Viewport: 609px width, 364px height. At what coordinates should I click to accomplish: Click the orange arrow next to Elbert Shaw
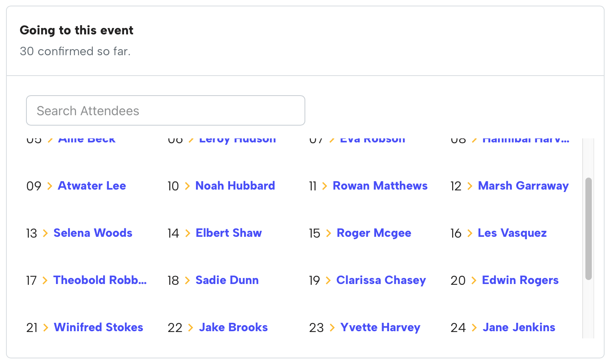click(x=188, y=233)
